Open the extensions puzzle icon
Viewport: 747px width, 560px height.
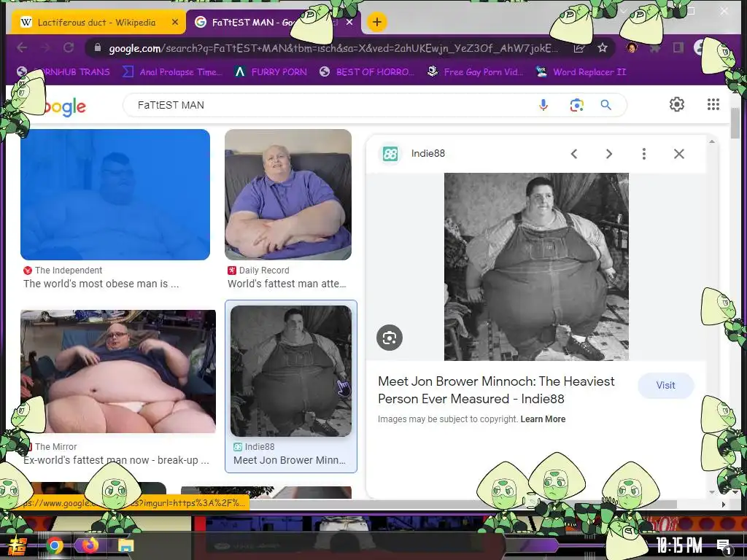[x=655, y=47]
